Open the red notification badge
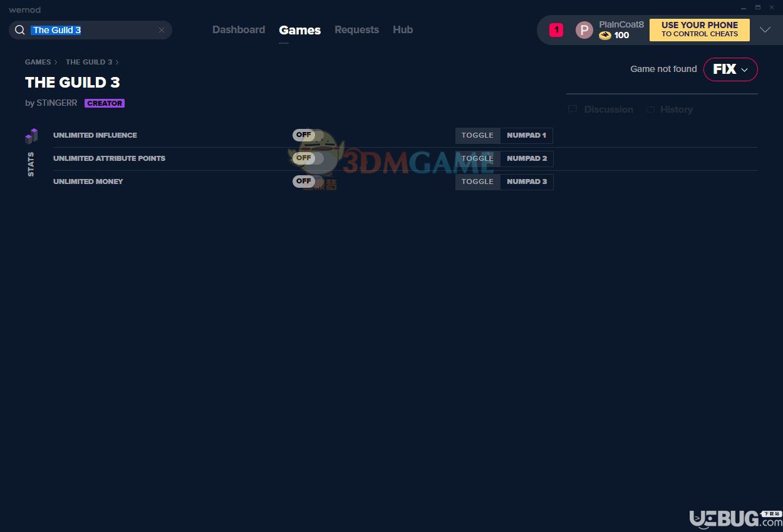 556,29
